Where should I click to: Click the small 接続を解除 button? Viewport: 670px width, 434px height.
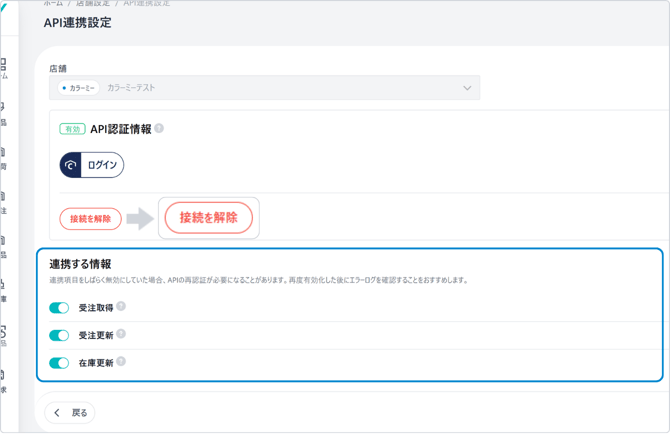point(90,218)
